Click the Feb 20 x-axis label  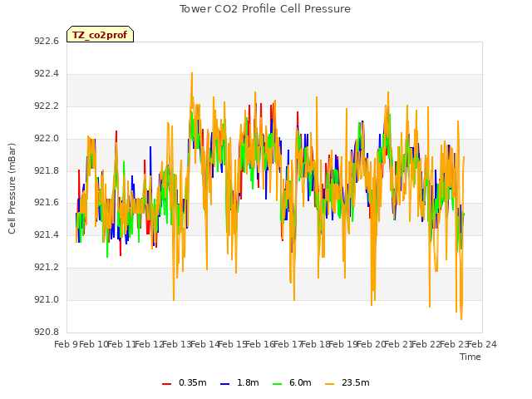point(371,344)
